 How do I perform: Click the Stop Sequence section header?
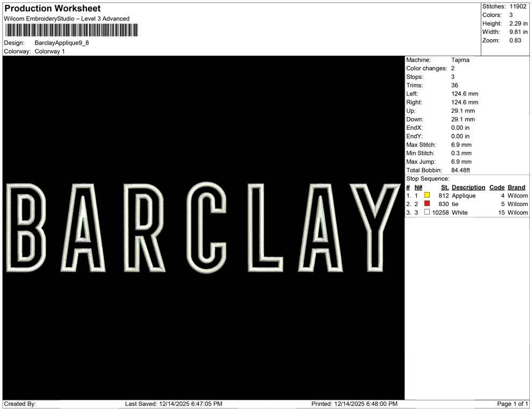coord(427,178)
